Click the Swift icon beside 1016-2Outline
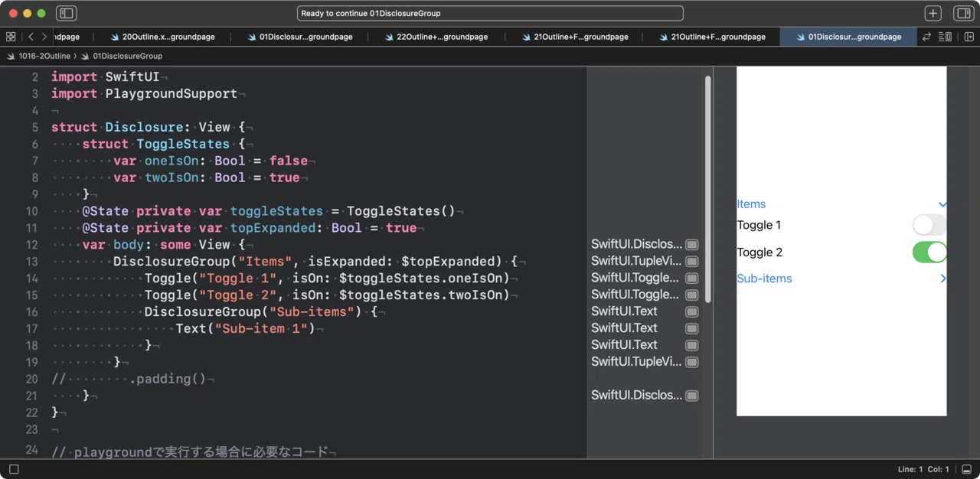The image size is (980, 479). [11, 56]
